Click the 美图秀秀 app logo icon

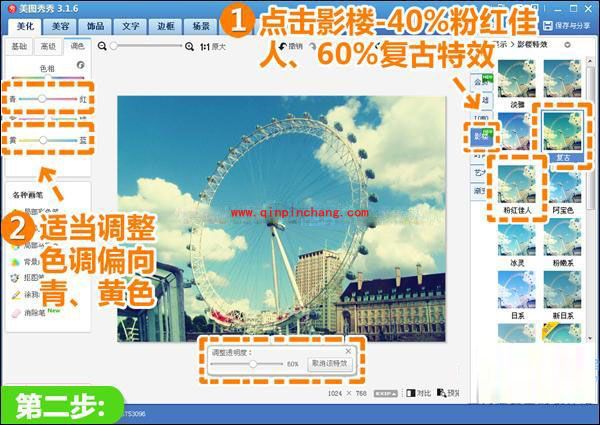click(x=12, y=8)
